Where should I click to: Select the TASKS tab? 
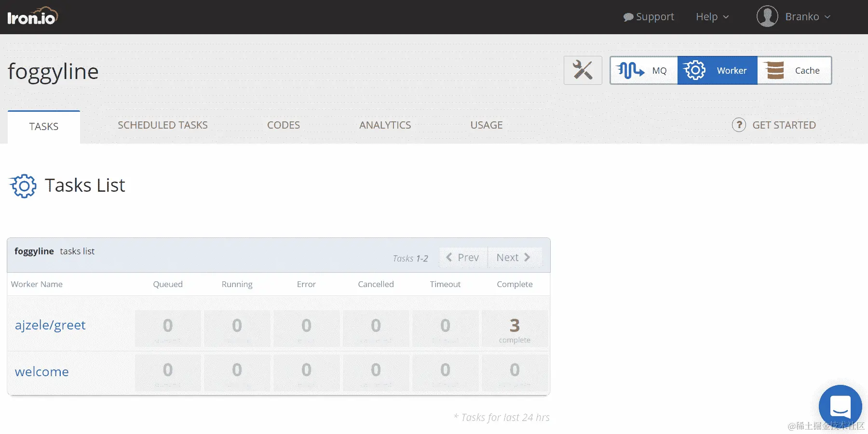tap(44, 127)
